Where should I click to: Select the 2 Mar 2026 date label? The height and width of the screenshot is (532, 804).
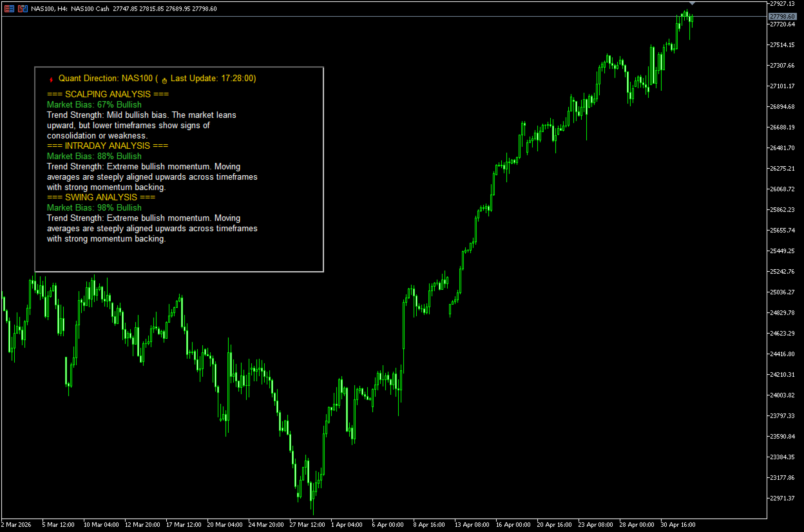pyautogui.click(x=17, y=524)
